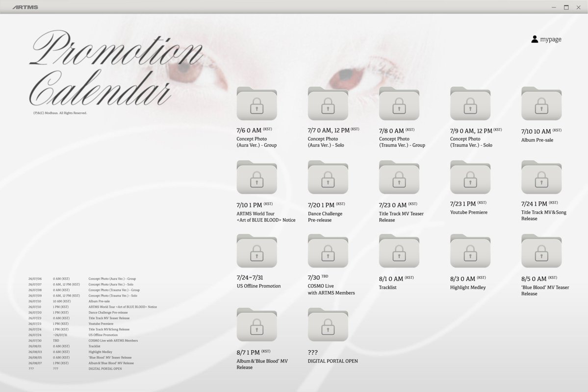This screenshot has height=392, width=588.
Task: Select schedule list row 'Dance Challenge Pre-release'
Action: [78, 313]
